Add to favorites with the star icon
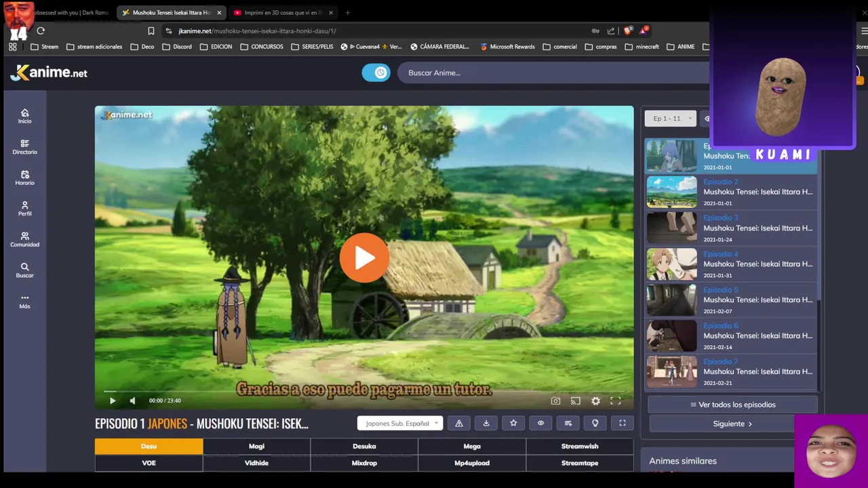Screen dimensions: 868x488 click(x=513, y=423)
